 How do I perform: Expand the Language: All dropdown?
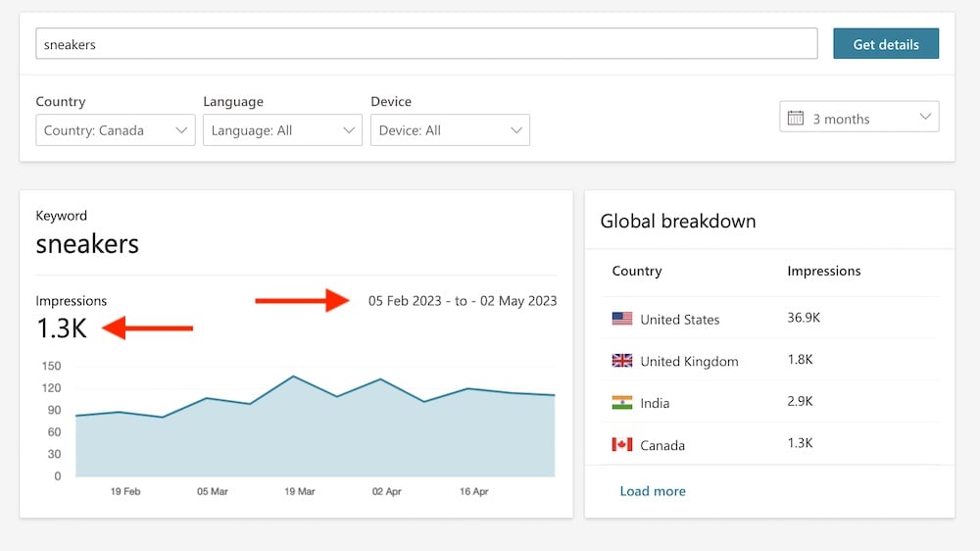point(282,130)
